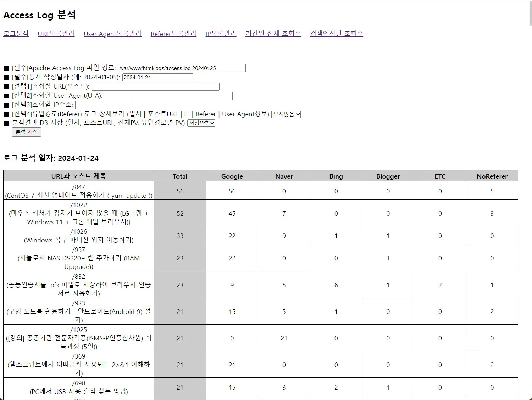This screenshot has width=532, height=400.
Task: Click the Bing column header
Action: [336, 176]
